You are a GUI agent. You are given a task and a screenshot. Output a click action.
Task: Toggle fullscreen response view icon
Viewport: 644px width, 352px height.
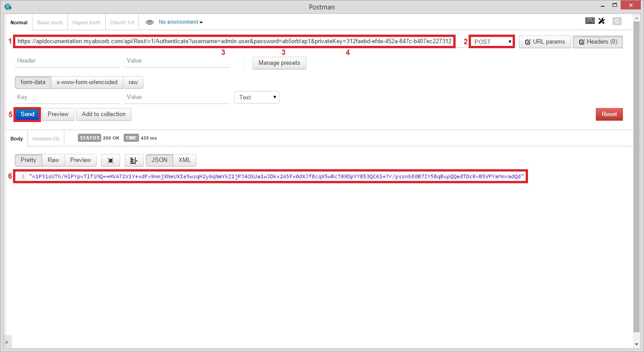point(111,160)
